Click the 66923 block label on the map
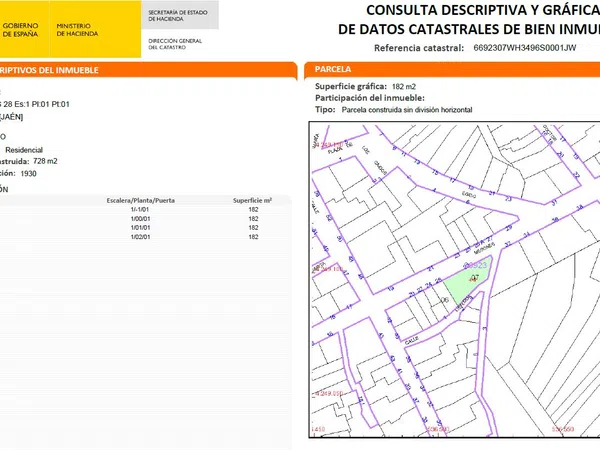Image resolution: width=600 pixels, height=450 pixels. 475,265
